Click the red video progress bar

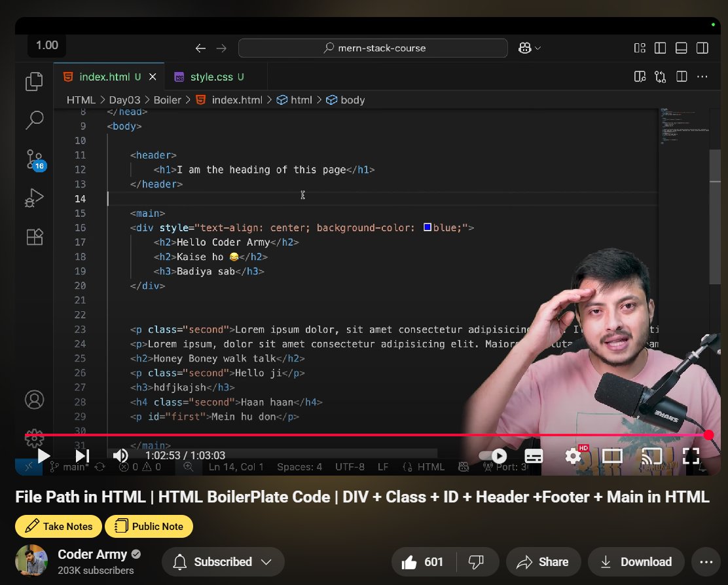(x=367, y=435)
